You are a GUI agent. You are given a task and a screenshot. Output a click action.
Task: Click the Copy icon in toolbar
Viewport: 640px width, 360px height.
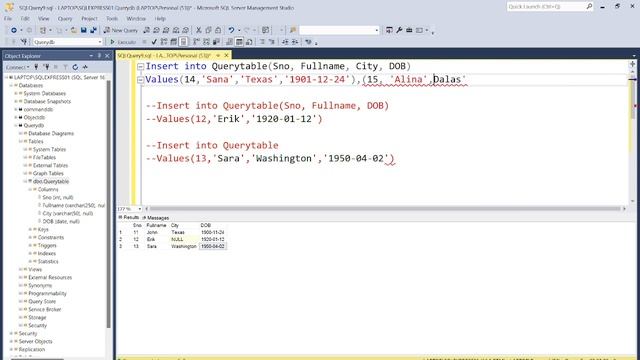coord(208,30)
